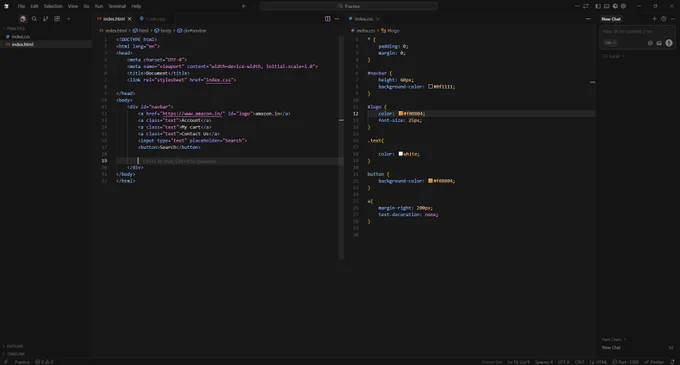The image size is (680, 365).
Task: Click the voice input microphone button
Action: tap(669, 43)
